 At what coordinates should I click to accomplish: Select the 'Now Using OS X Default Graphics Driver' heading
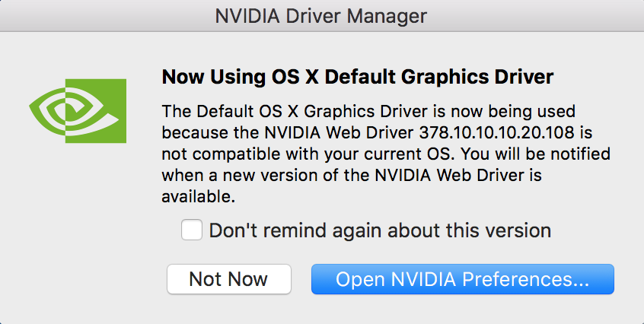(x=358, y=77)
